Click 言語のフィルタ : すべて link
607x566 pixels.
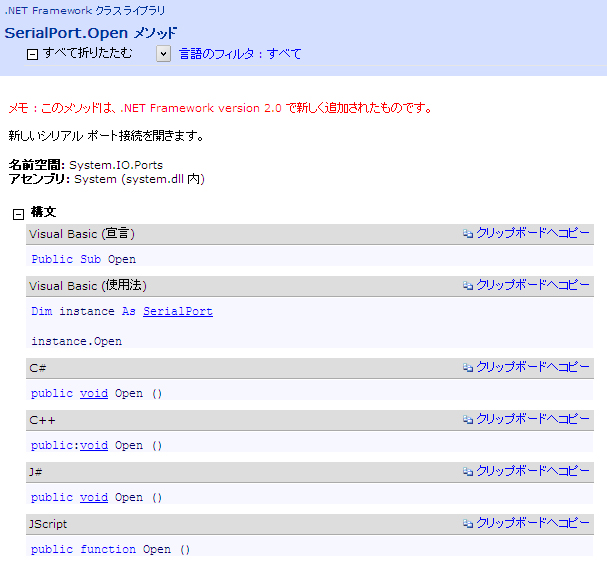point(240,54)
